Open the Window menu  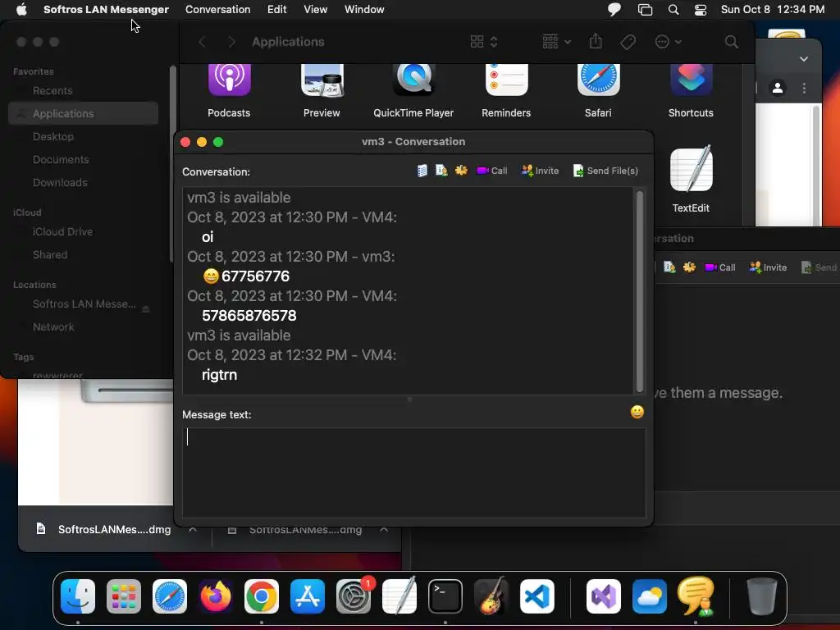pos(364,9)
